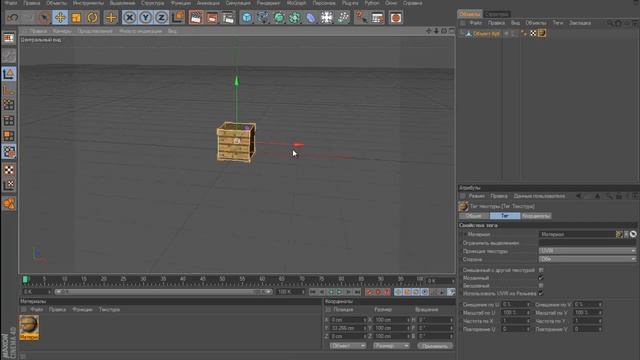Toggle X axis lock
The height and width of the screenshot is (360, 640).
129,18
